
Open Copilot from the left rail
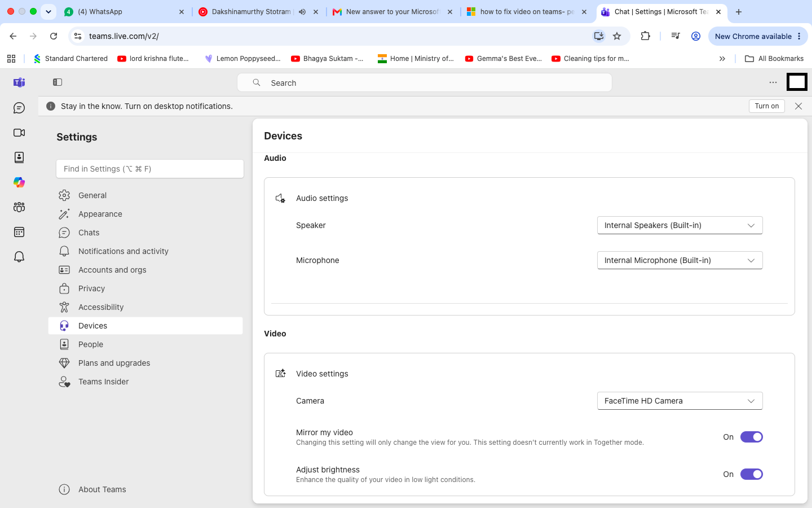[19, 182]
